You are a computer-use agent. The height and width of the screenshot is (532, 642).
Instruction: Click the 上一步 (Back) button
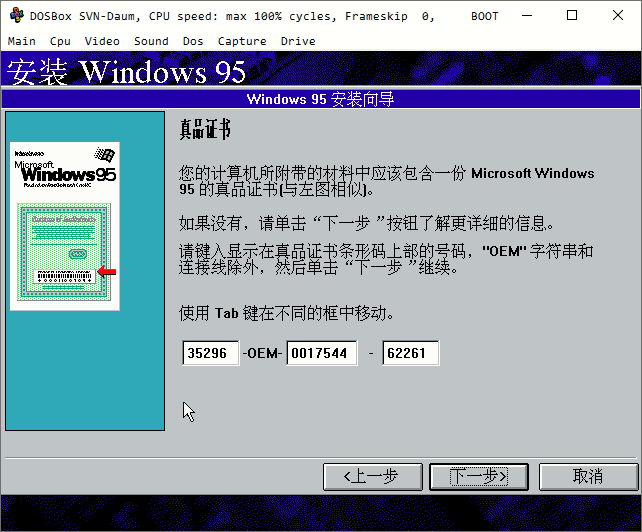[x=373, y=477]
